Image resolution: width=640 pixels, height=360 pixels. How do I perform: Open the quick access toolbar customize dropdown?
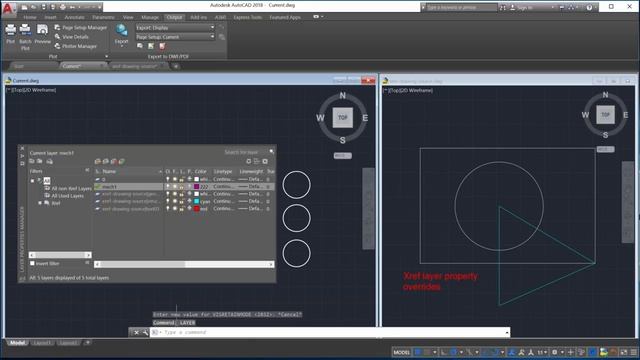coord(99,7)
